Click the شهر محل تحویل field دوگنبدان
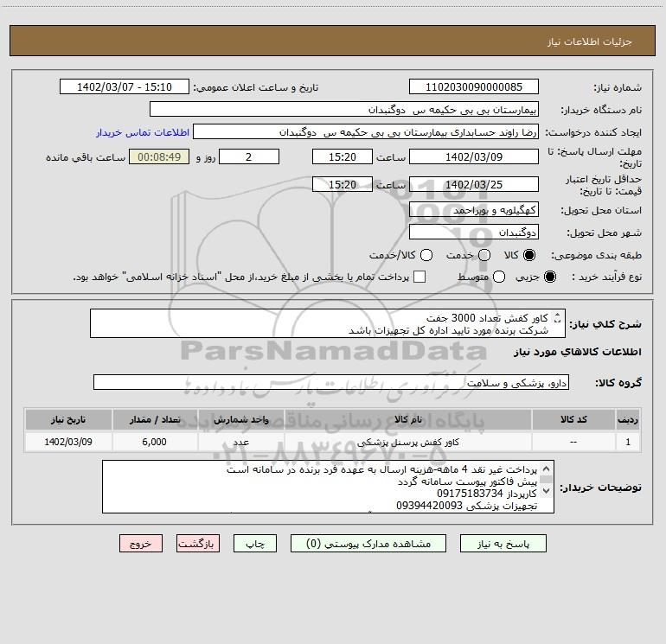Screen dimensions: 666x644 (x=474, y=232)
